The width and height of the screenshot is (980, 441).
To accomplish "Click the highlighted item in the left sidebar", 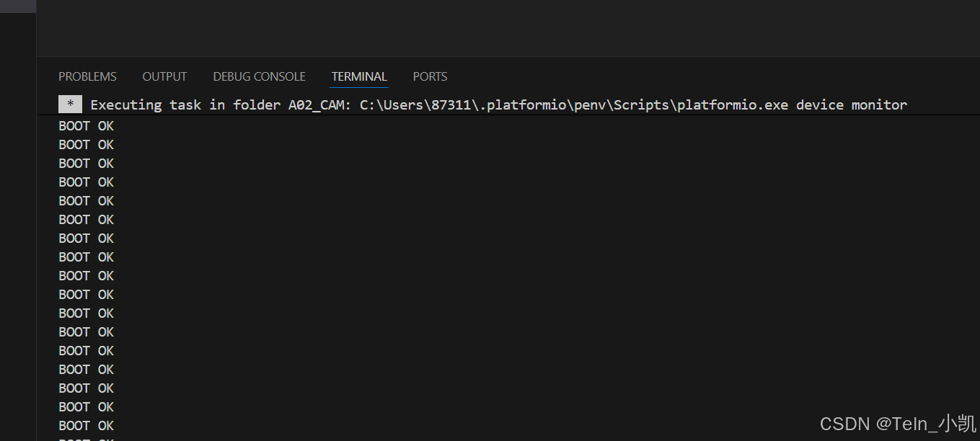I will 18,6.
